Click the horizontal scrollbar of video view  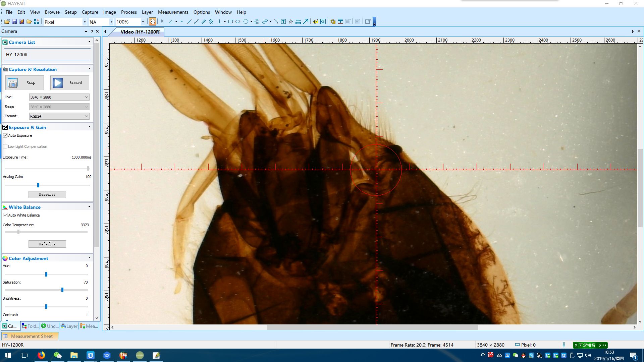coord(372,327)
